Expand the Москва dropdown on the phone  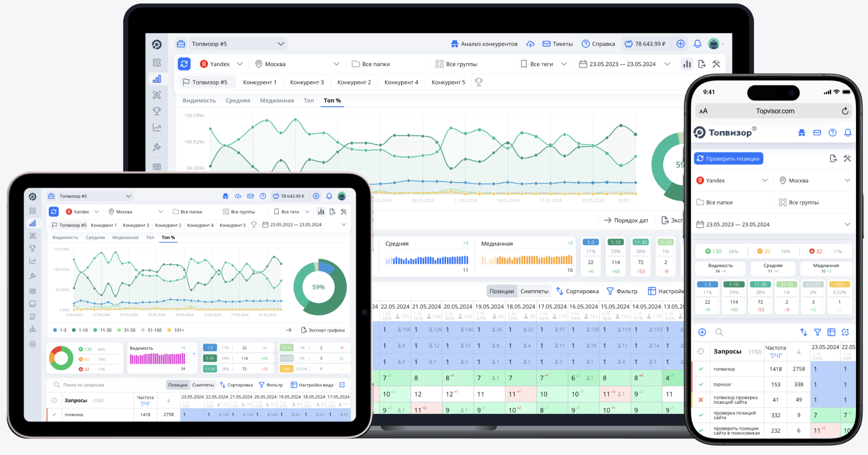pos(815,180)
